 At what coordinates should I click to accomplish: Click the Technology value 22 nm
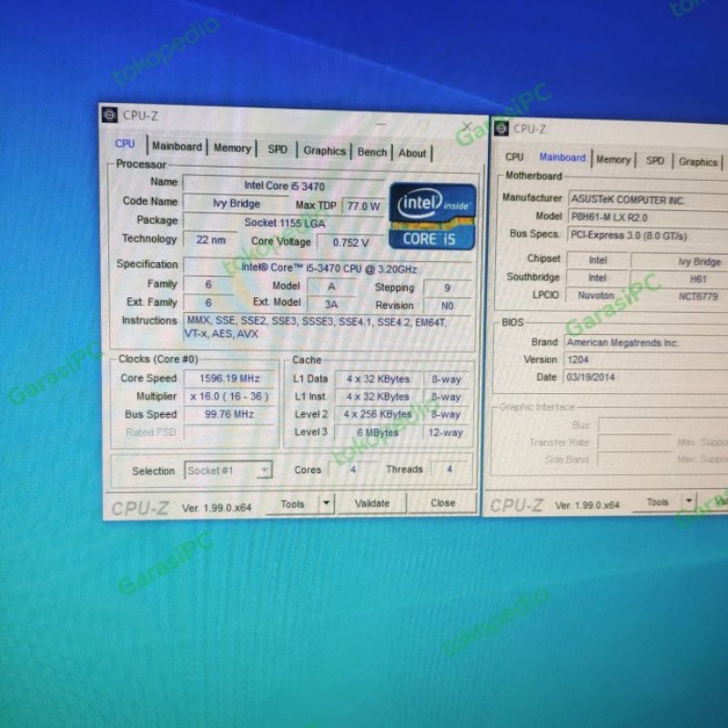(x=211, y=239)
